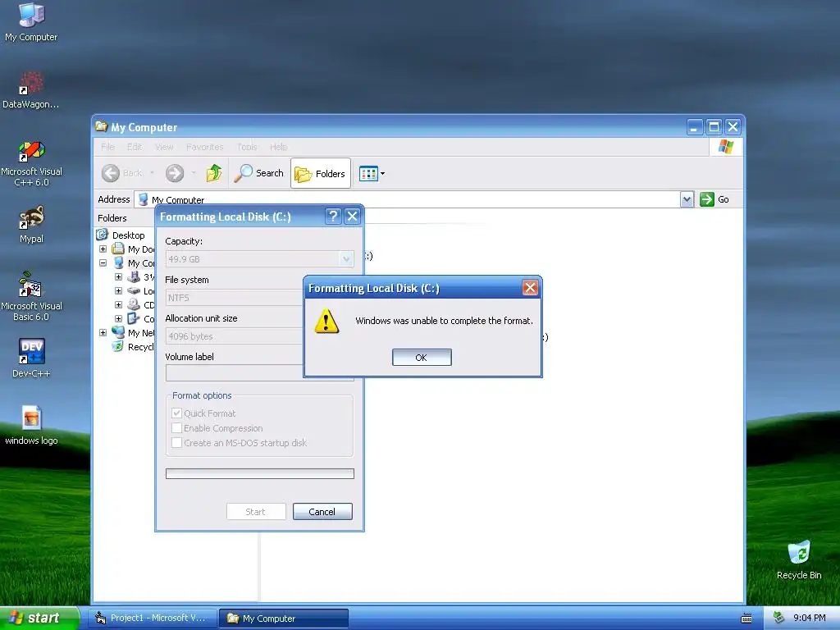
Task: Click Windows Start button
Action: [39, 619]
